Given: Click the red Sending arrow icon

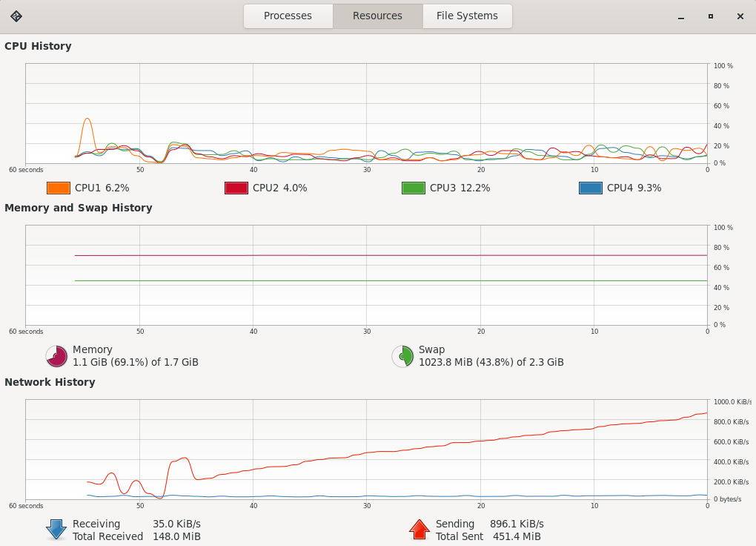Looking at the screenshot, I should click(x=419, y=530).
